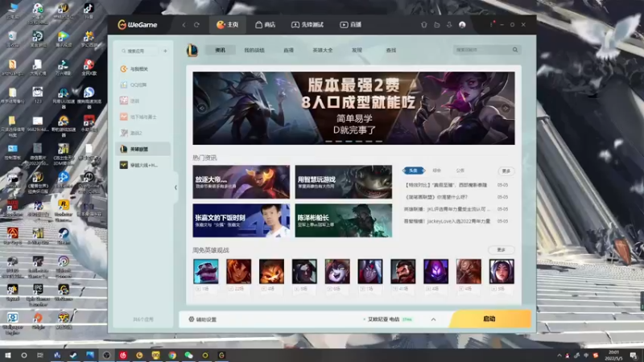The image size is (644, 362).
Task: Open the 张嘉文的下饭时刻 card
Action: tap(241, 220)
